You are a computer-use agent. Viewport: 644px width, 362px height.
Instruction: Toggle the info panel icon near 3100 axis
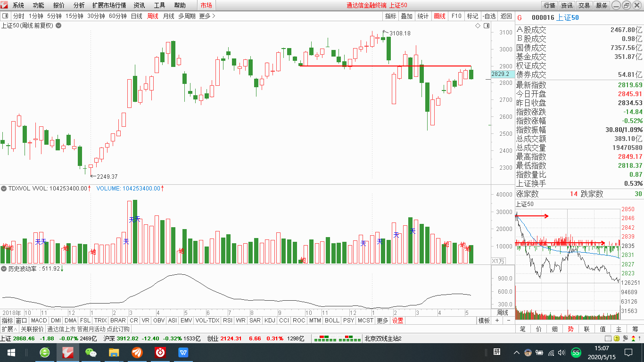pyautogui.click(x=486, y=25)
